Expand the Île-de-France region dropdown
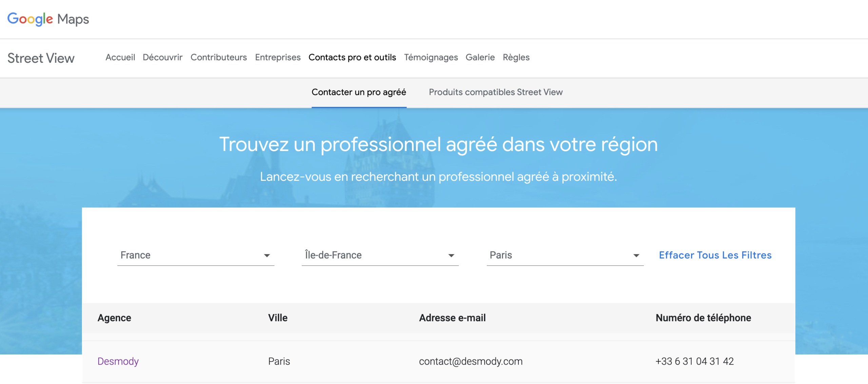 380,255
